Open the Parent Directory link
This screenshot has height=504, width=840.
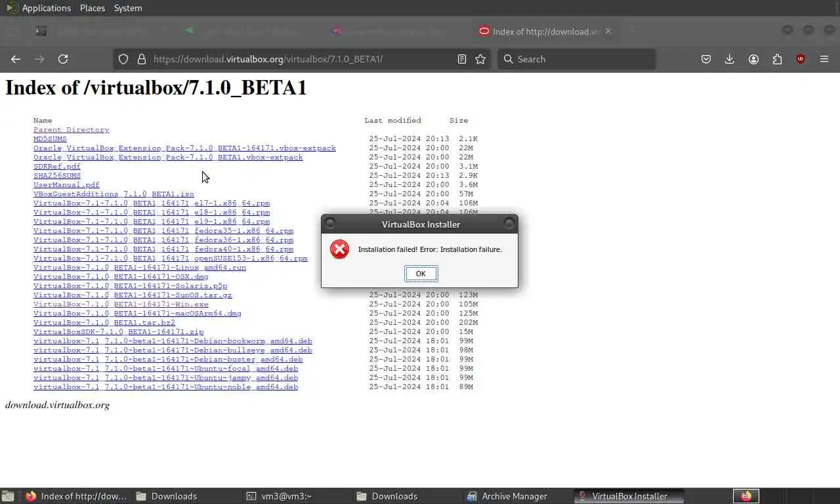(71, 130)
